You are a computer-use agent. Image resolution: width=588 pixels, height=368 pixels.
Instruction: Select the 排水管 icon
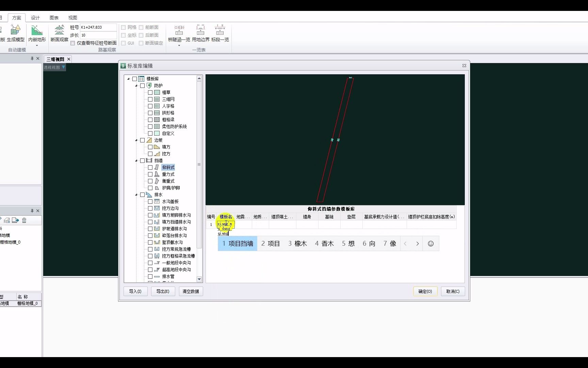coord(157,276)
